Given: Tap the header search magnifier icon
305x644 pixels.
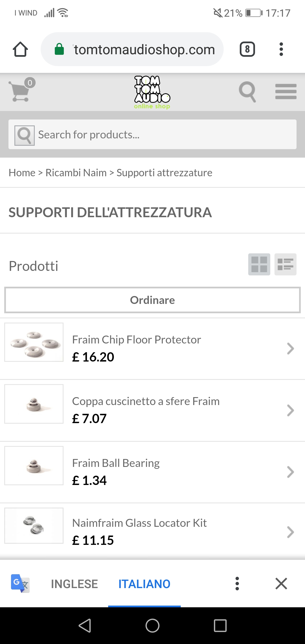Looking at the screenshot, I should pos(247,92).
